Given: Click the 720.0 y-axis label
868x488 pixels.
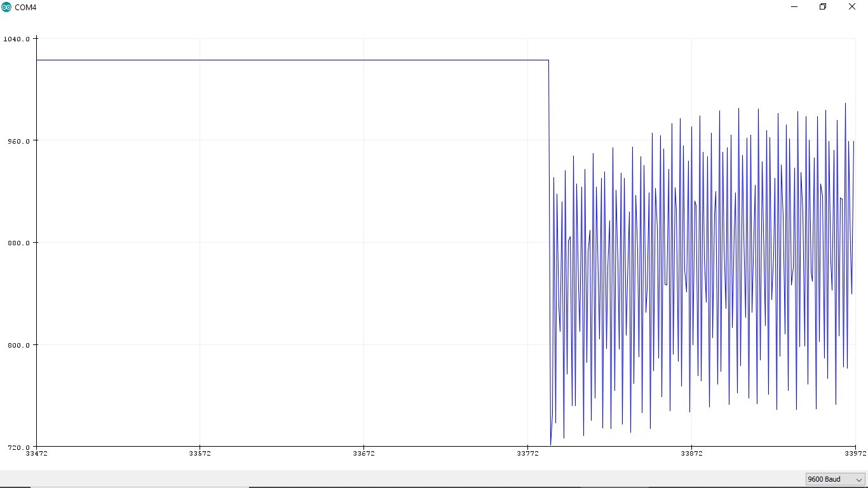Looking at the screenshot, I should (18, 447).
